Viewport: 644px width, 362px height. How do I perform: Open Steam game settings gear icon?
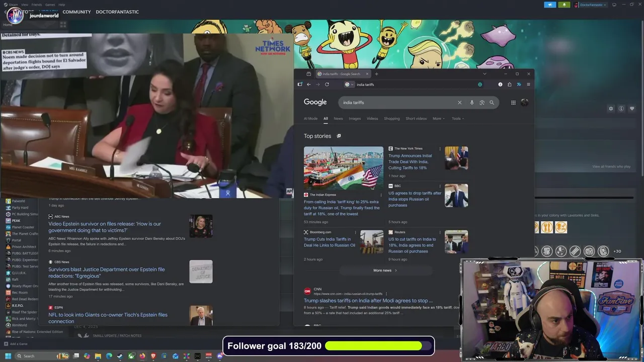611,109
